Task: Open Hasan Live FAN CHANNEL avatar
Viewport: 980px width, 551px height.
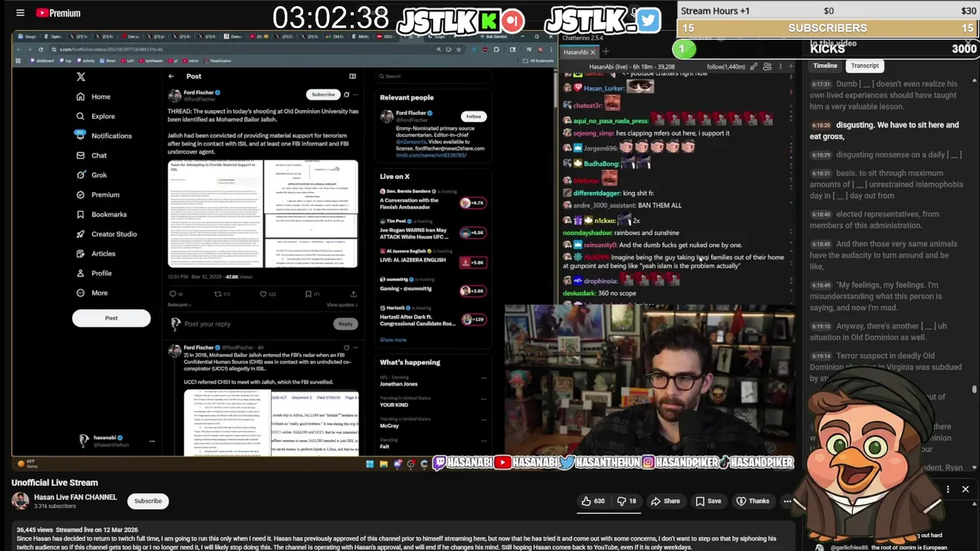Action: point(20,501)
